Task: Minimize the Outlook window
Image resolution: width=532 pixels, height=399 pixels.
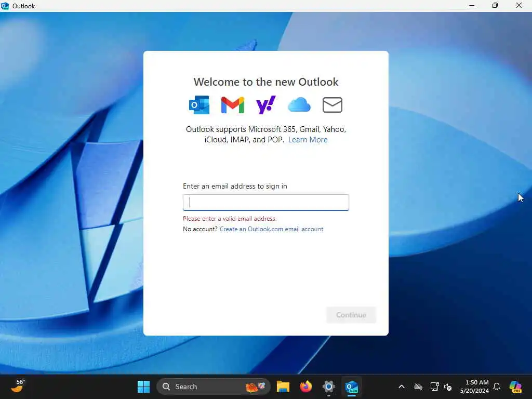Action: click(x=472, y=6)
